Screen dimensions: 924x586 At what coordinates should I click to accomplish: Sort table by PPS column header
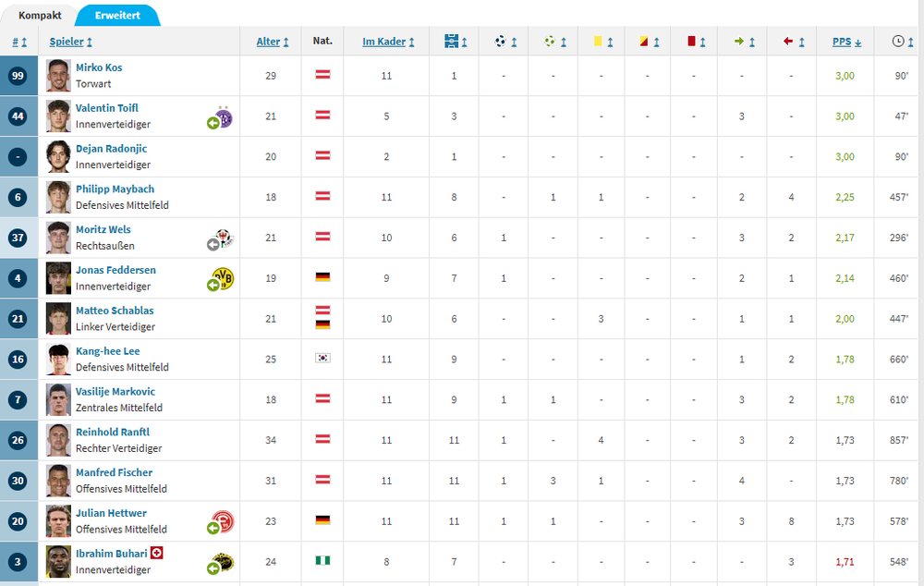846,42
